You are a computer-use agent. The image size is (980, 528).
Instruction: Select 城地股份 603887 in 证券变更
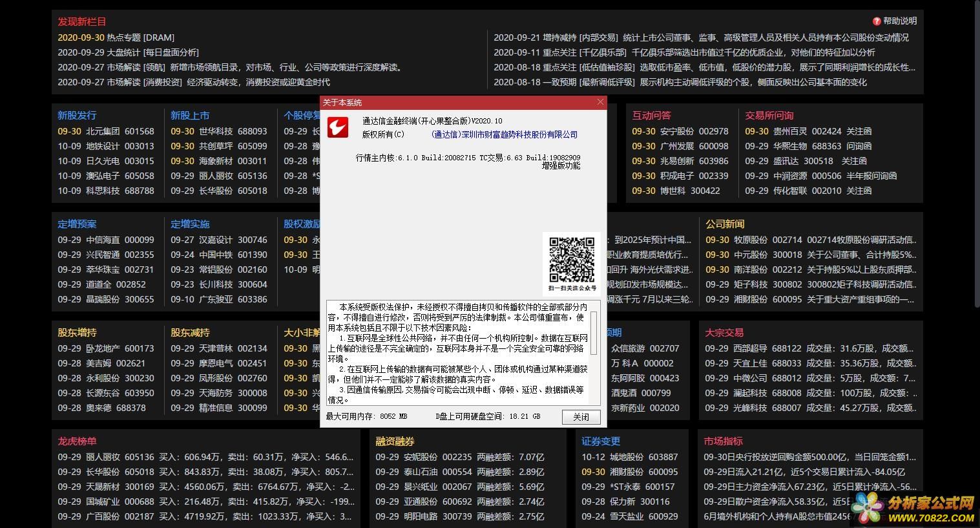630,457
